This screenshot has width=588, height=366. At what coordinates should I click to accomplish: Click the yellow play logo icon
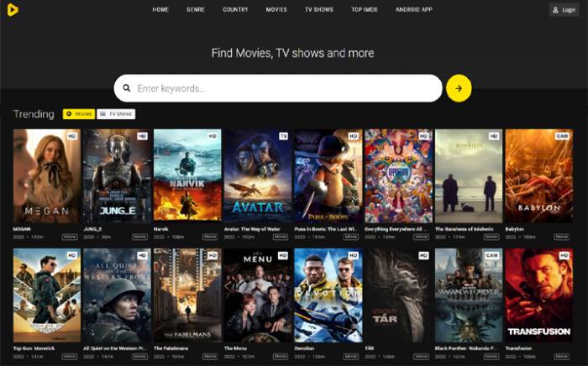click(12, 10)
